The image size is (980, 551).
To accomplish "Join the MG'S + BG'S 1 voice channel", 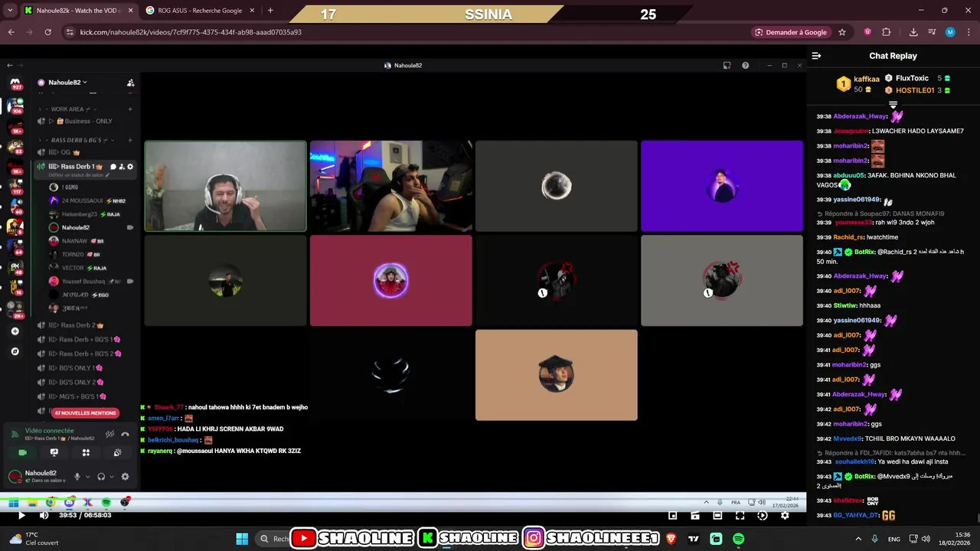I will [86, 396].
